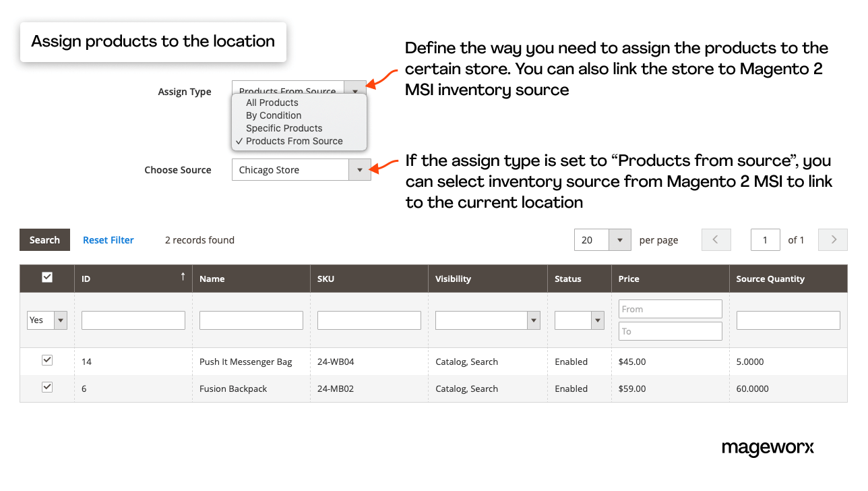This screenshot has width=868, height=491.
Task: Open the Choose Source dropdown
Action: point(359,170)
